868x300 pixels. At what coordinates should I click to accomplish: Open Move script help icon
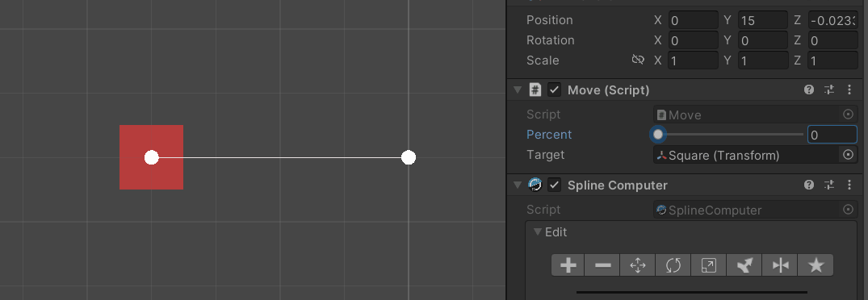pyautogui.click(x=809, y=90)
